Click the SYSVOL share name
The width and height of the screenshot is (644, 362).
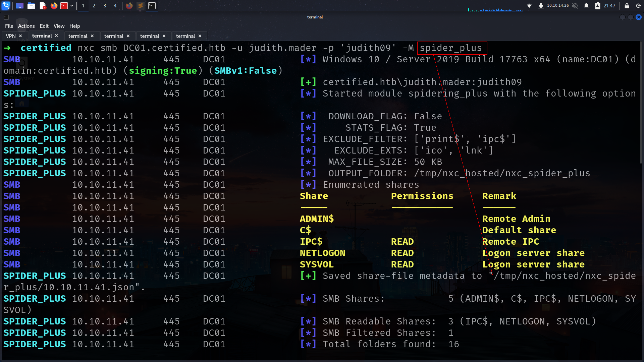(317, 264)
